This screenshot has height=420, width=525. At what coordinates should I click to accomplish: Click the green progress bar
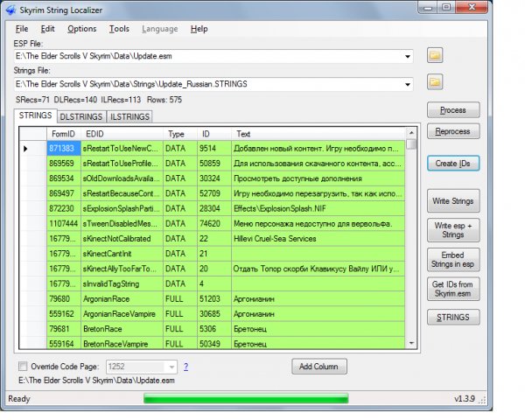[x=245, y=398]
